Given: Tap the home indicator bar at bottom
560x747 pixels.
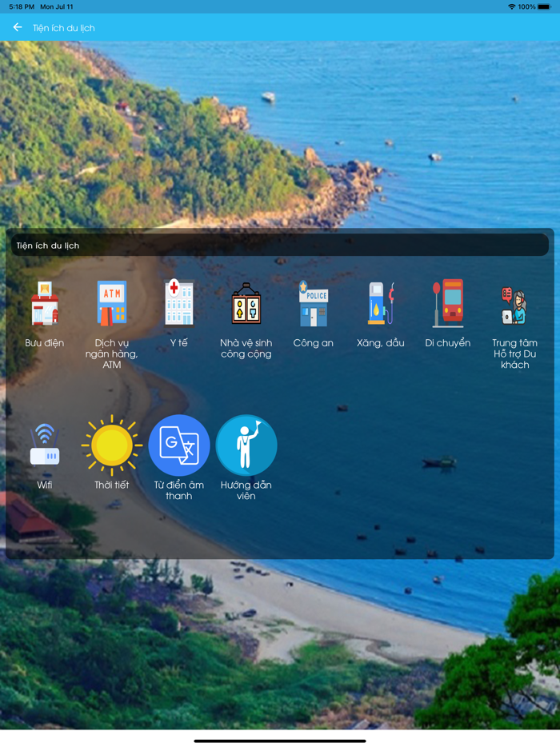Looking at the screenshot, I should coord(280,741).
